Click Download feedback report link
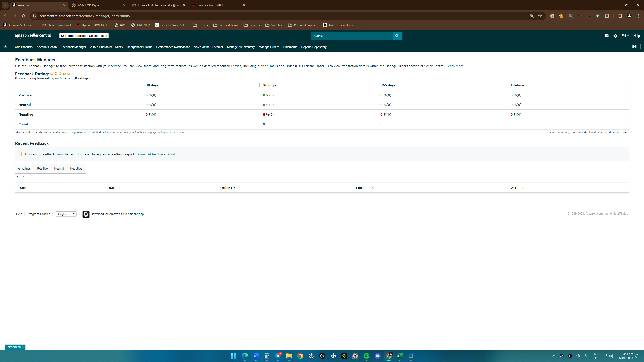 pyautogui.click(x=156, y=154)
